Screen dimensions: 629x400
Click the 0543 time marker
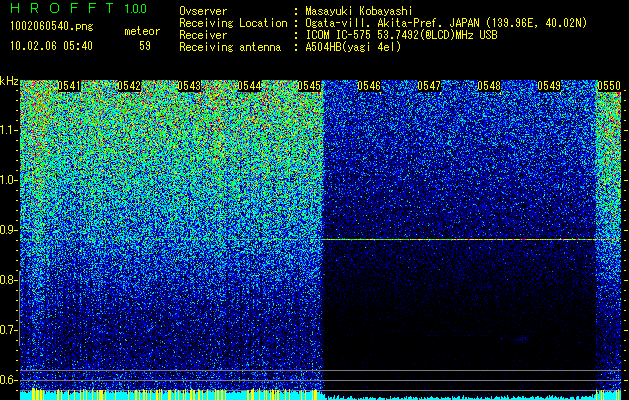[189, 86]
